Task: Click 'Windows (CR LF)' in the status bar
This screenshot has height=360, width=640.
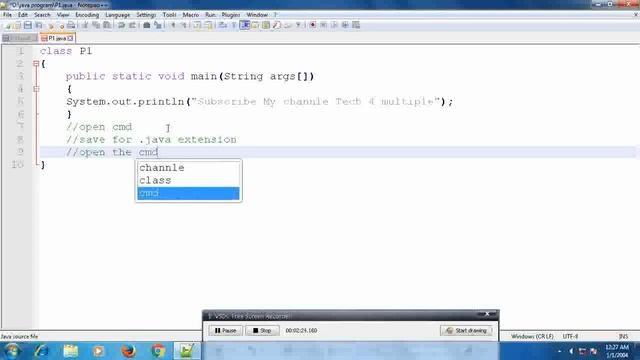Action: pos(532,336)
